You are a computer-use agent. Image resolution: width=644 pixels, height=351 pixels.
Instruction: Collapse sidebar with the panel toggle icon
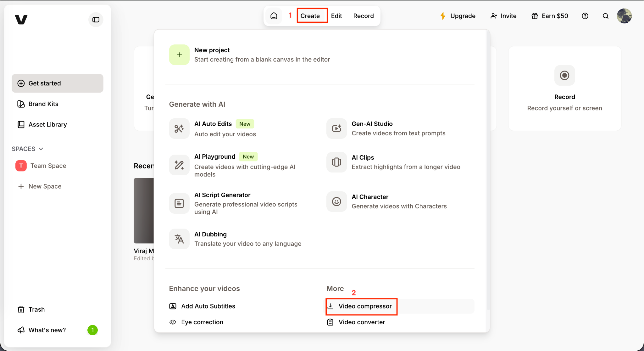[x=96, y=20]
